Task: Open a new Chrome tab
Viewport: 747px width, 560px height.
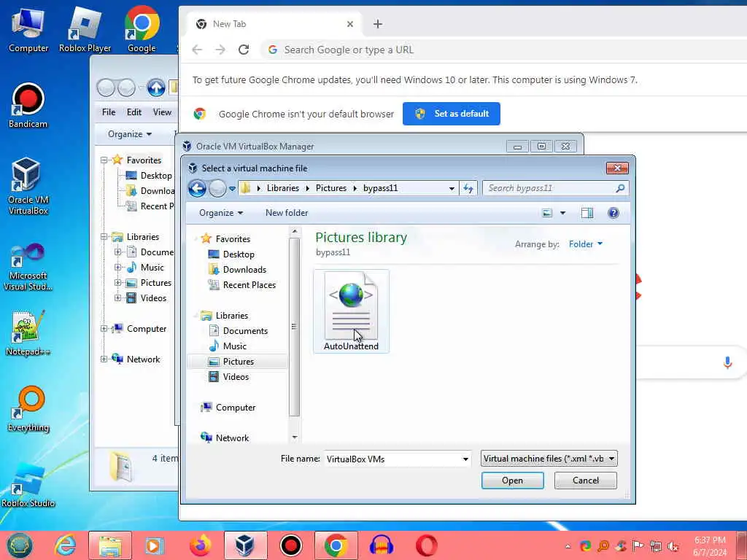Action: coord(377,24)
